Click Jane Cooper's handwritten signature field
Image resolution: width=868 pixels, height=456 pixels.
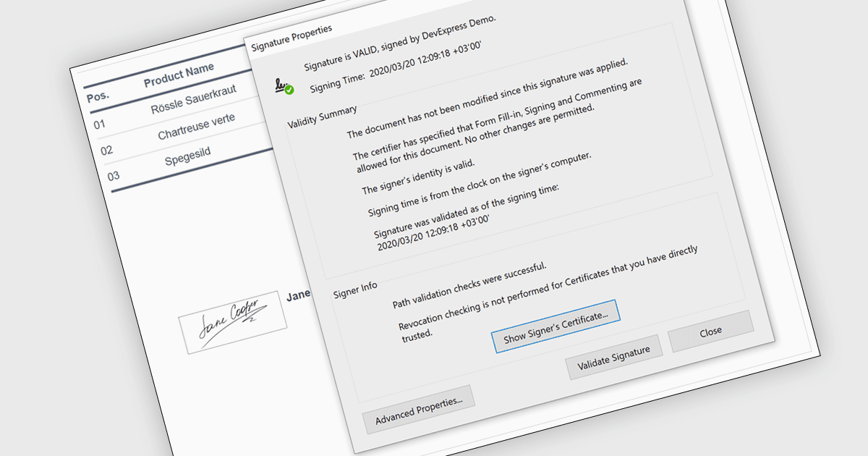(x=233, y=322)
